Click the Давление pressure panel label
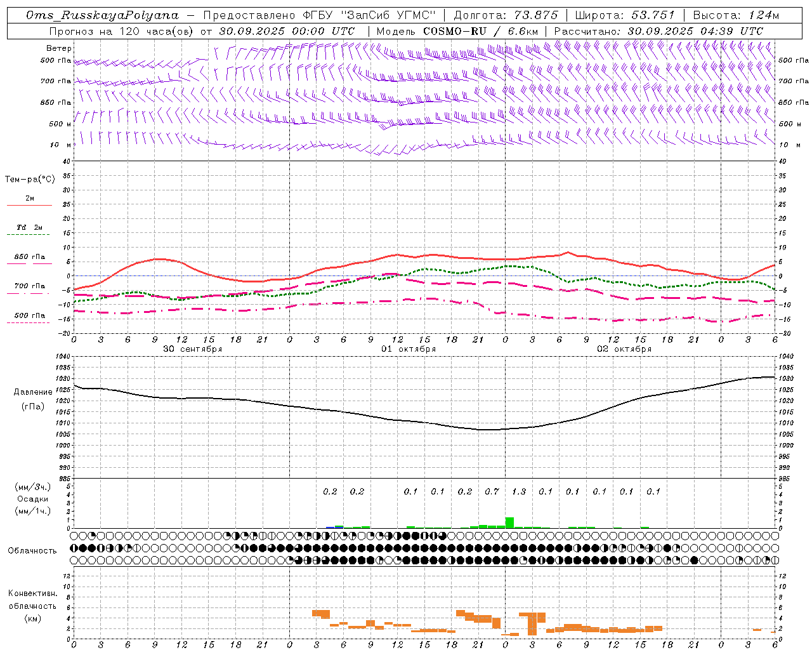Screen dimensions: 812x650 click(x=33, y=392)
